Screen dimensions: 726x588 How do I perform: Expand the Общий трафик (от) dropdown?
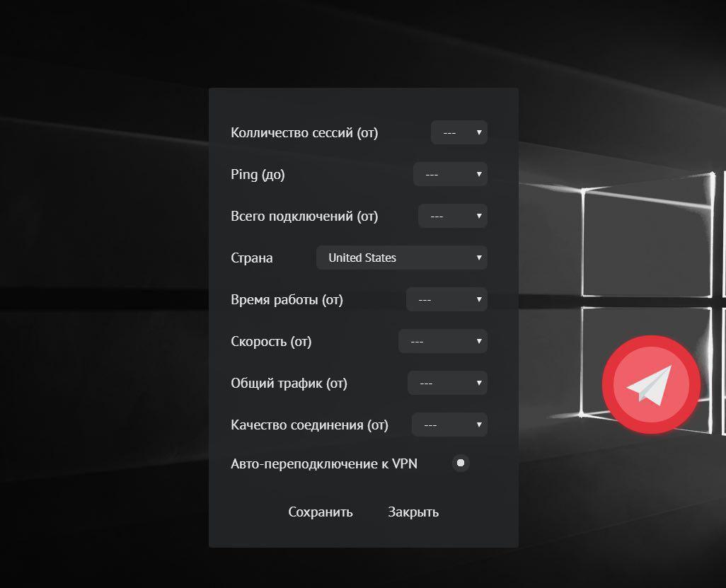point(447,383)
